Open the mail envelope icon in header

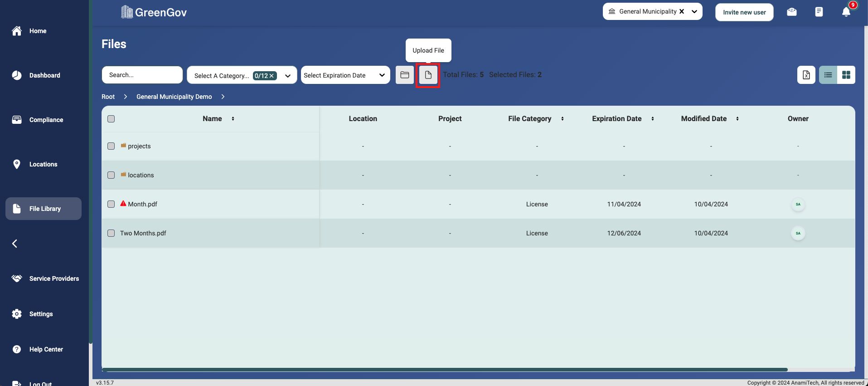point(792,12)
